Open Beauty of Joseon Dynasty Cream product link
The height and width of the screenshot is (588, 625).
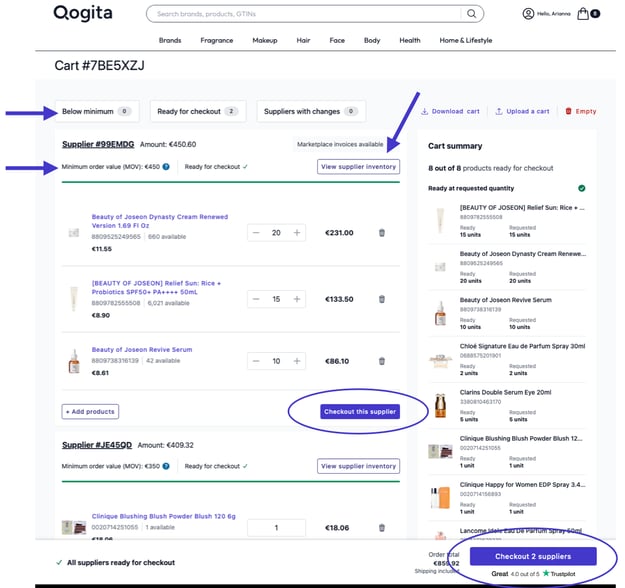point(160,221)
